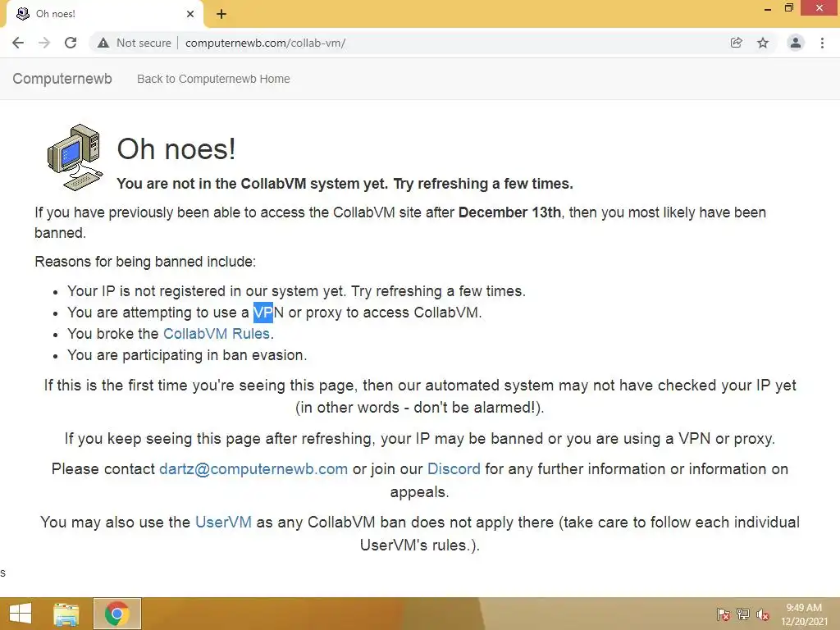Click "You are participating in ban evasion."
The width and height of the screenshot is (840, 630).
click(x=187, y=355)
